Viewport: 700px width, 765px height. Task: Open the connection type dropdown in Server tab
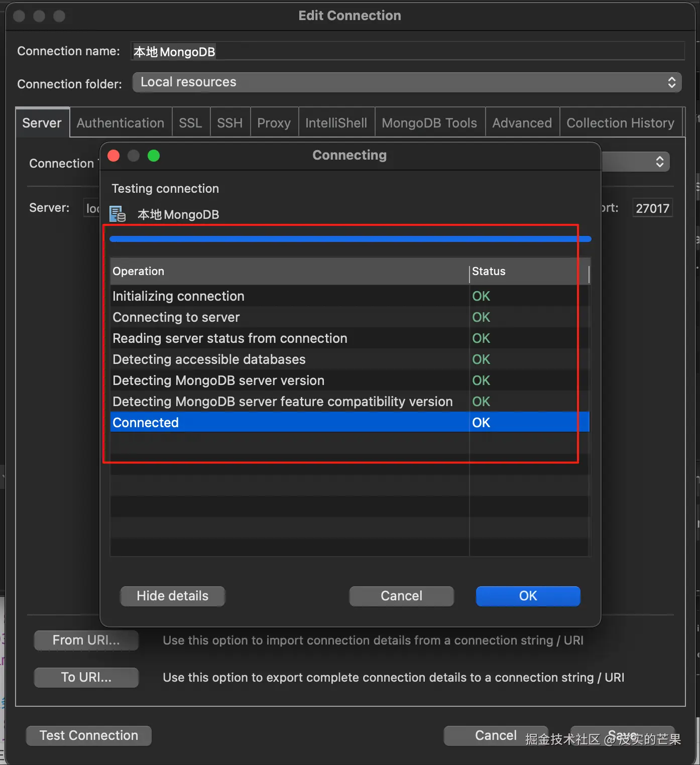coord(635,162)
